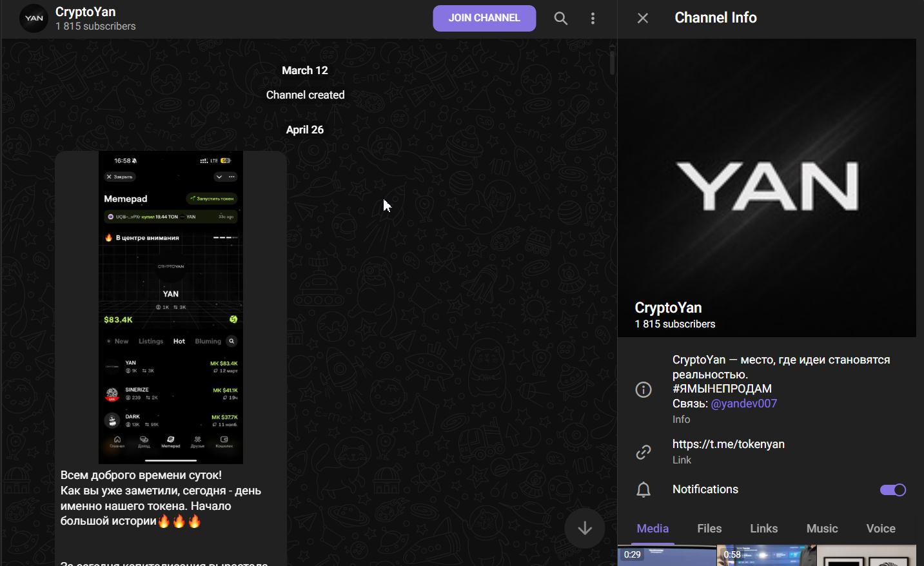This screenshot has width=924, height=566.
Task: Play the 0:58 media video thumbnail
Action: point(767,556)
